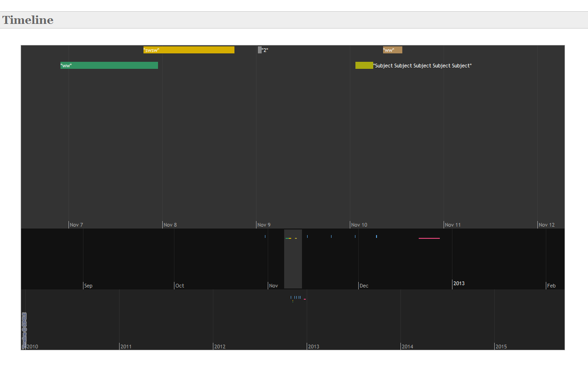Click the small pink marker in year band
Viewport: 588px width, 369px height.
305,299
